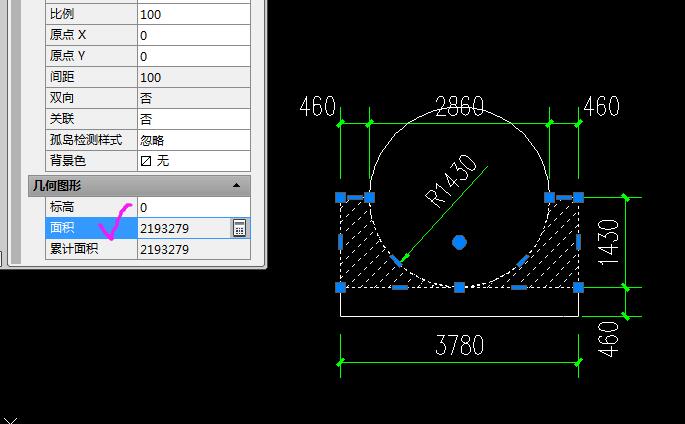Click the bottom-left corner grip of hatch

341,287
